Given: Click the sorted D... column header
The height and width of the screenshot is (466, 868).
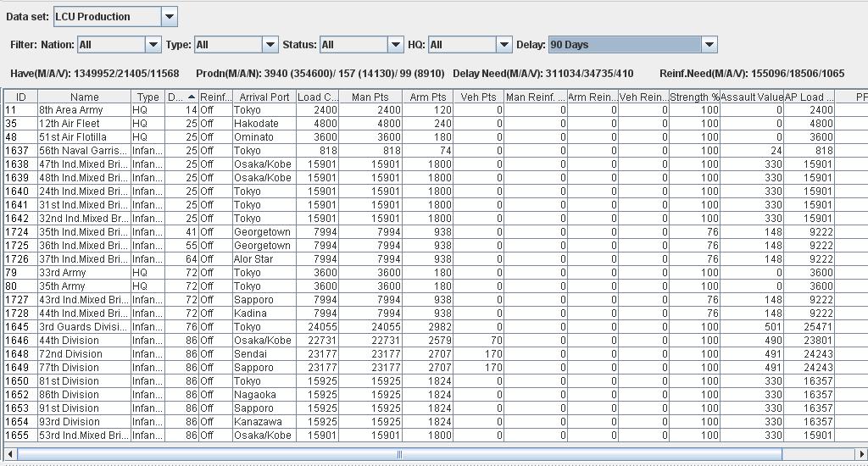Looking at the screenshot, I should click(181, 97).
